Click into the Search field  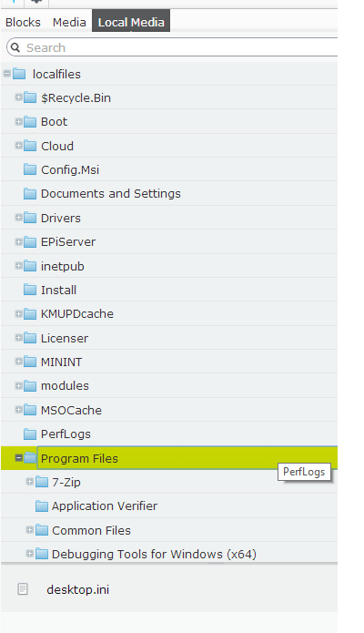(x=177, y=47)
